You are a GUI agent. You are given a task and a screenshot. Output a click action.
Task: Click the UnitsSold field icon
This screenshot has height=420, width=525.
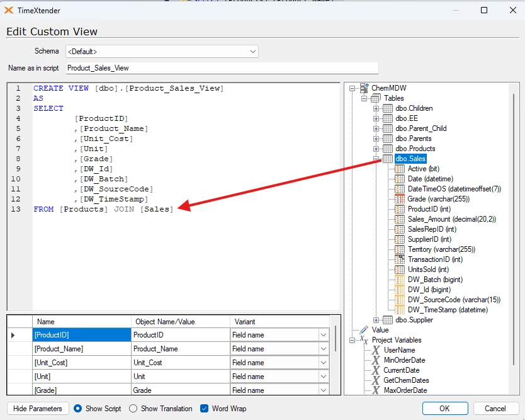pos(400,270)
